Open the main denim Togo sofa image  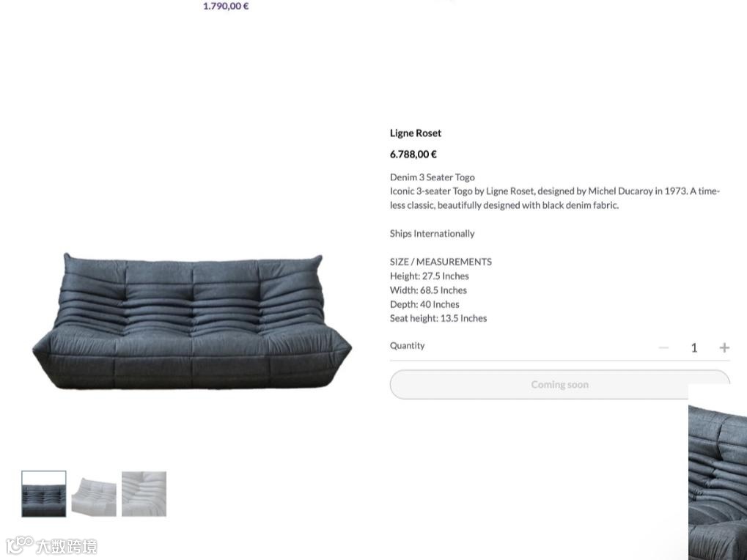point(192,322)
